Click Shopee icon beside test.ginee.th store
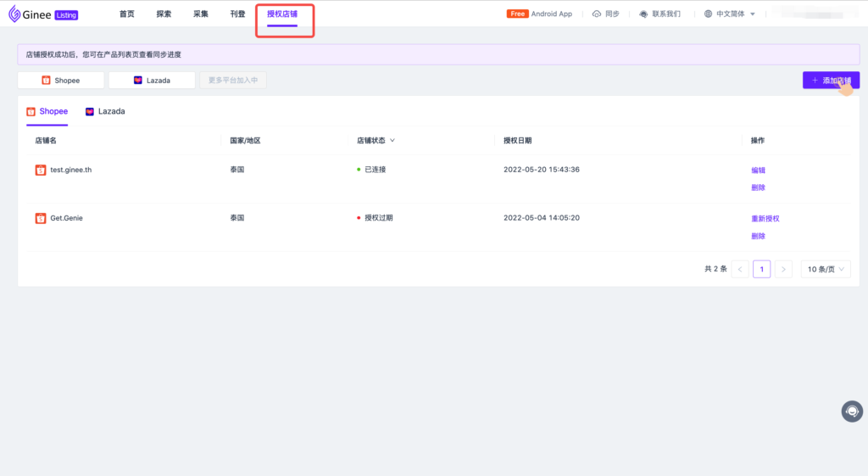Screen dimensions: 868x476 click(x=41, y=170)
